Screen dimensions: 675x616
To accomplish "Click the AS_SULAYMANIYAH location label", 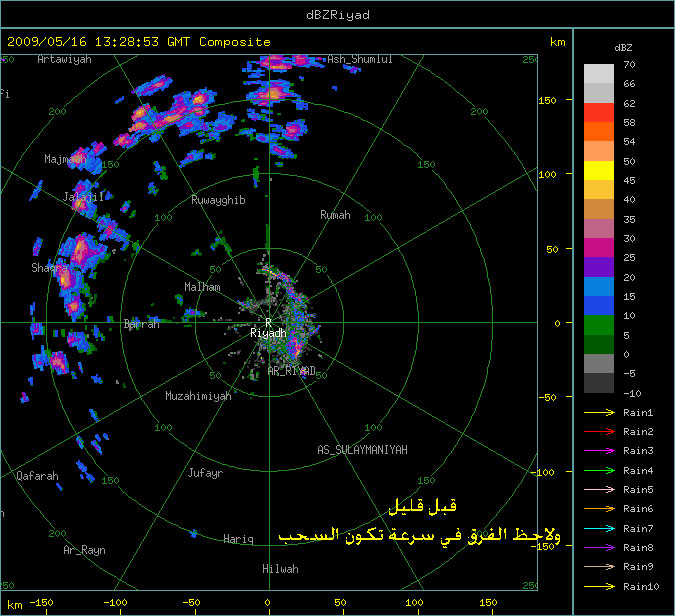I will [x=362, y=450].
